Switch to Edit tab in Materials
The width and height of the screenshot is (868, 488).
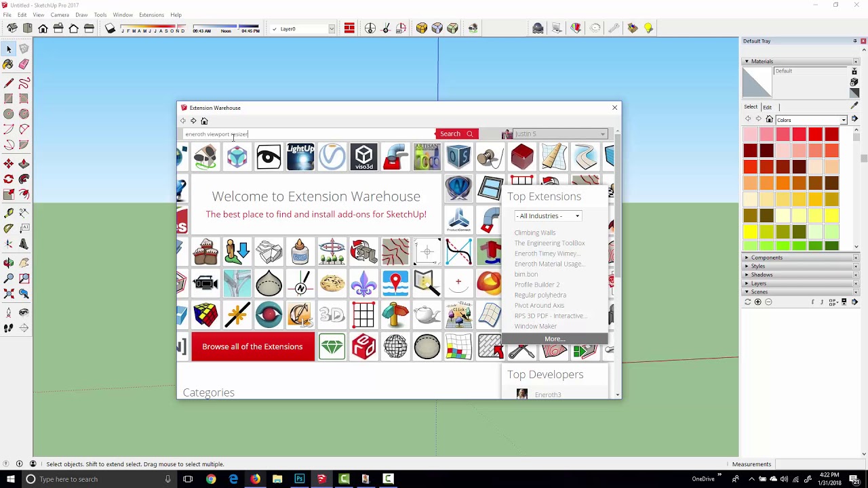(767, 107)
